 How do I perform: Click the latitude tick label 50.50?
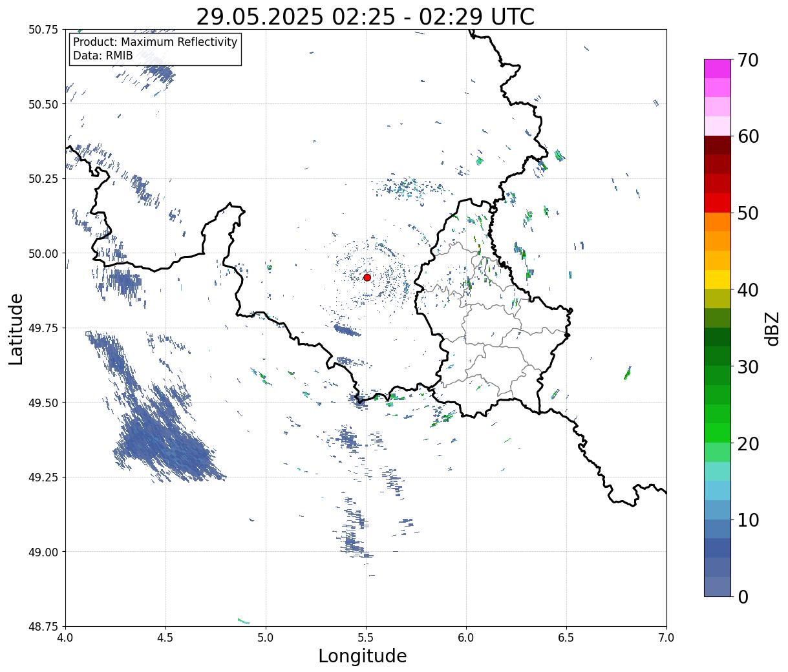(x=43, y=104)
